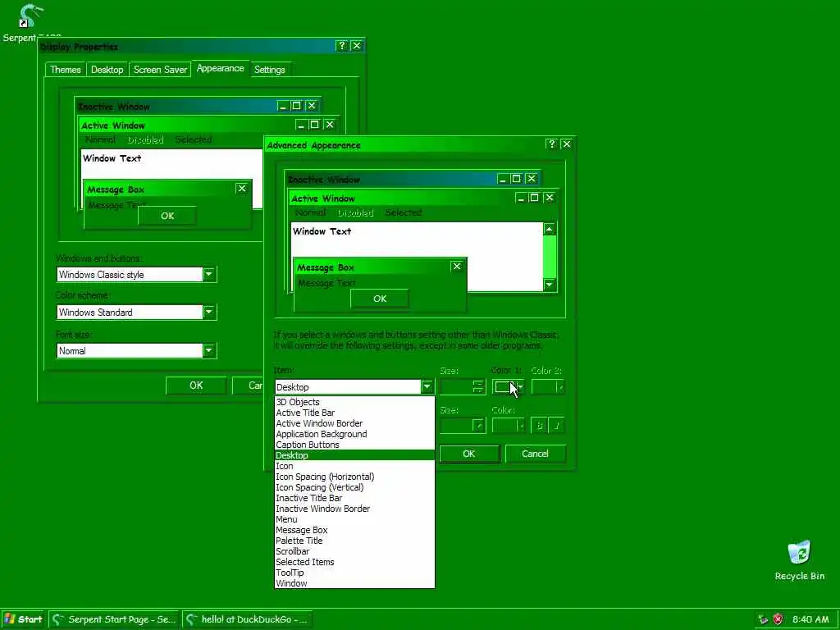Screen dimensions: 840x630
Task: Choose Inactive Window Border from the list
Action: (354, 509)
